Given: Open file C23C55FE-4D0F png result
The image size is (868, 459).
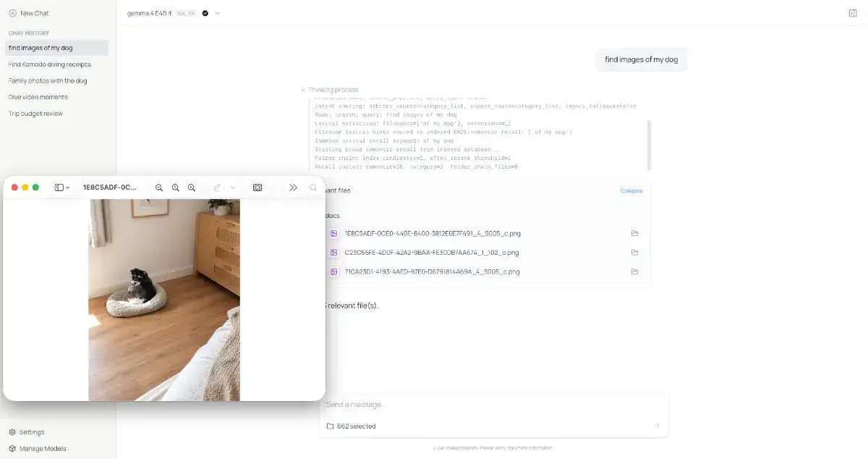Looking at the screenshot, I should point(432,253).
